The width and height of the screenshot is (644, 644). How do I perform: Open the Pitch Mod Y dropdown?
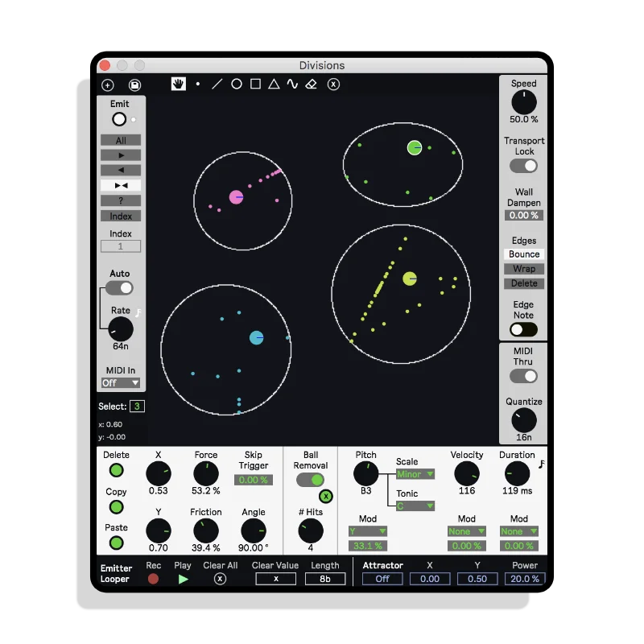[368, 531]
